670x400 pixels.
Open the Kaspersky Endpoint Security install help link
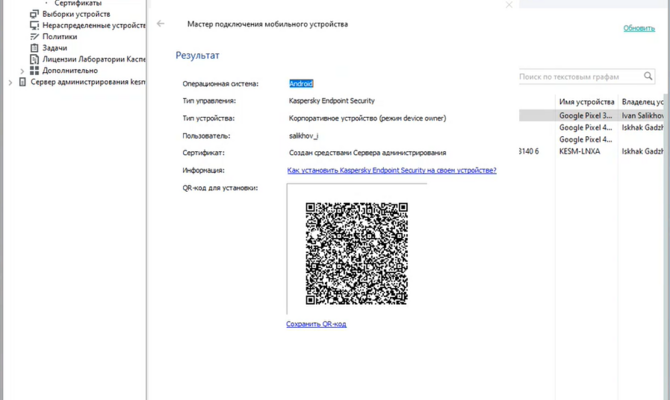[x=392, y=170]
